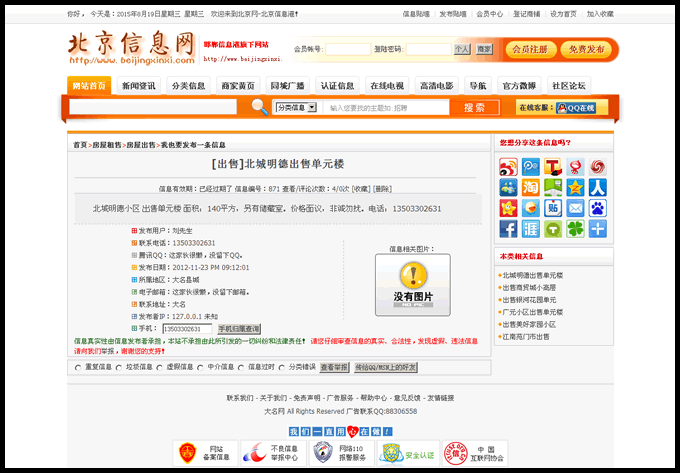Image resolution: width=680 pixels, height=473 pixels.
Task: Open the 高清电影 navigation tab
Action: [x=437, y=86]
